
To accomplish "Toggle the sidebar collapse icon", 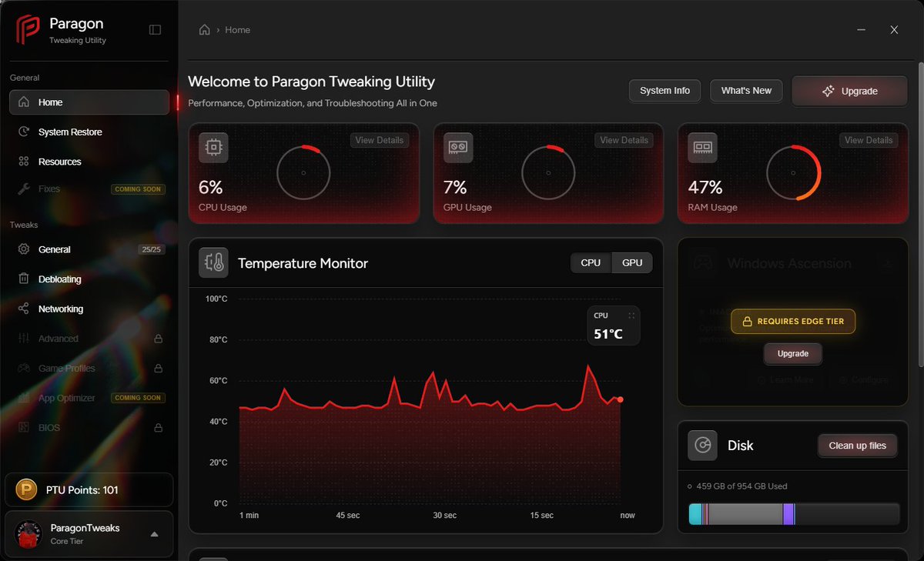I will (155, 30).
